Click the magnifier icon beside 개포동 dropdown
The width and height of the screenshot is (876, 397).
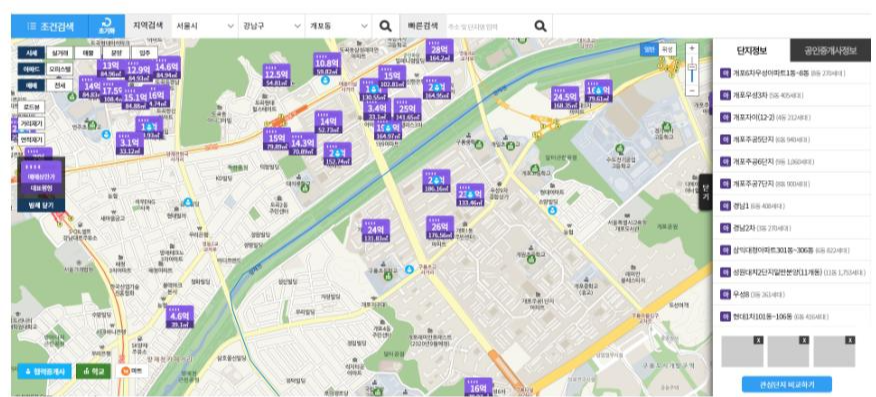(385, 26)
